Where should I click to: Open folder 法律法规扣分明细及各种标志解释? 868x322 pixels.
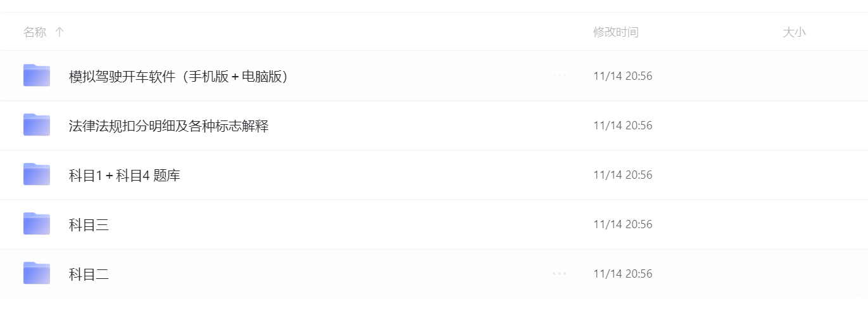(x=168, y=126)
